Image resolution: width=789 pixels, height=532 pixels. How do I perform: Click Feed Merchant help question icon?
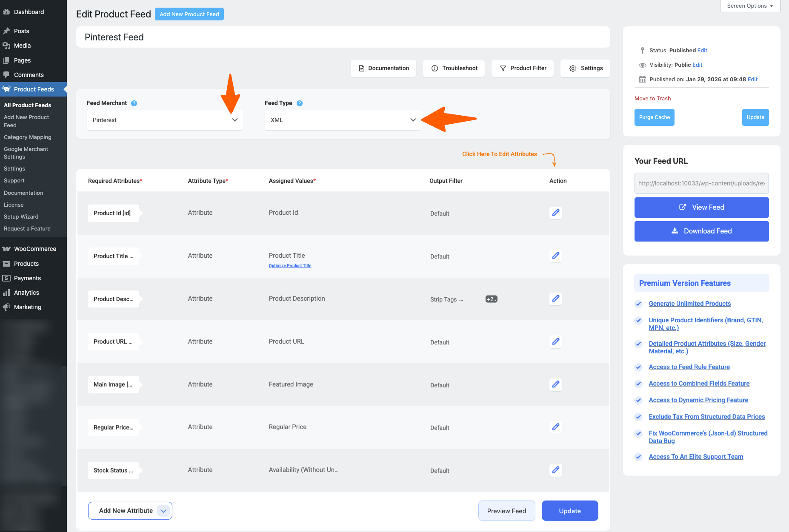click(x=134, y=103)
